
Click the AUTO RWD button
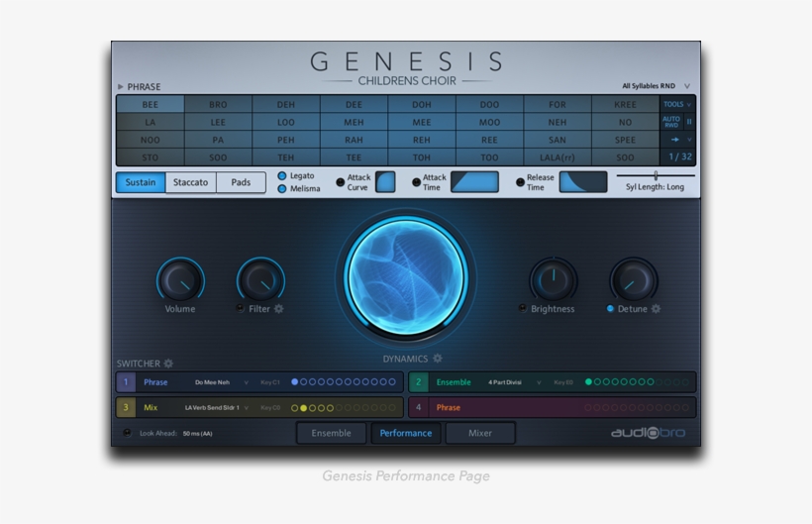click(671, 122)
